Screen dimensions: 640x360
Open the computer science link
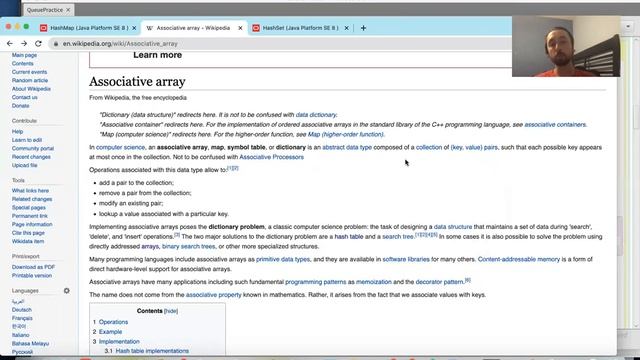[x=120, y=147]
